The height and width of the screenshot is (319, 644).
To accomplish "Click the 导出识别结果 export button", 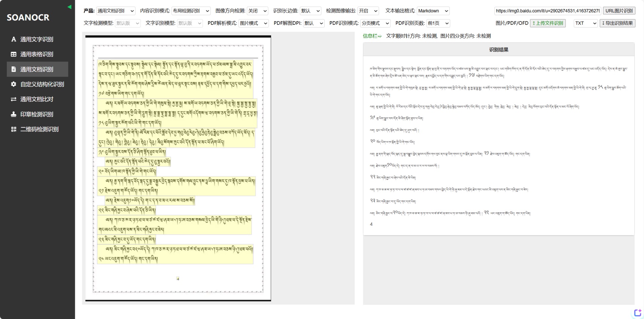I will click(x=617, y=23).
